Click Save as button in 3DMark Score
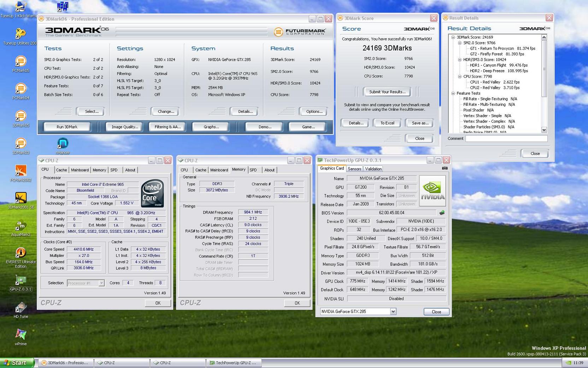Image resolution: width=588 pixels, height=368 pixels. (420, 123)
